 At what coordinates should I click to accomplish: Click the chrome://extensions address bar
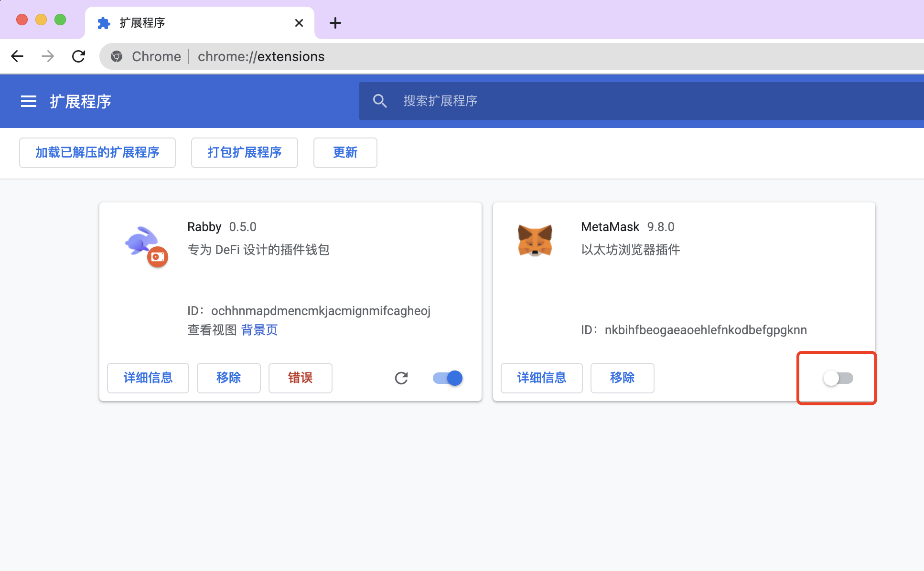[511, 56]
